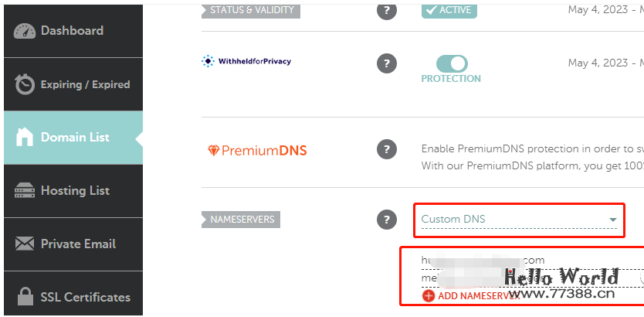Click the green ACTIVE status badge
This screenshot has width=644, height=317.
click(449, 10)
